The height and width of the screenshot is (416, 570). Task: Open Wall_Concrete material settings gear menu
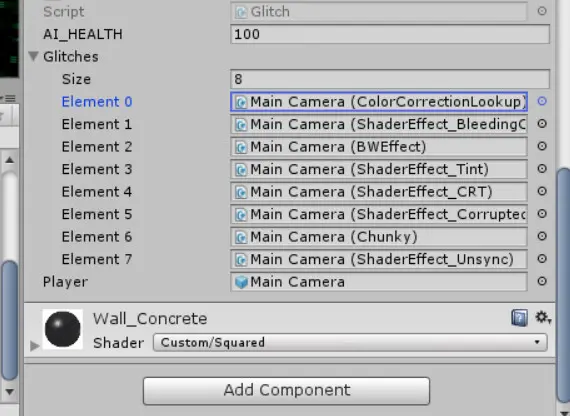pyautogui.click(x=543, y=317)
